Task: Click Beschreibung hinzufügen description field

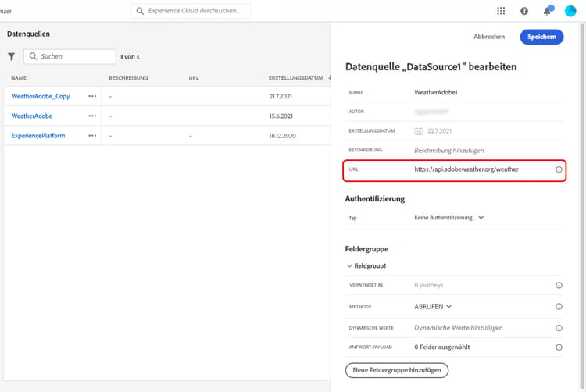Action: coord(448,151)
